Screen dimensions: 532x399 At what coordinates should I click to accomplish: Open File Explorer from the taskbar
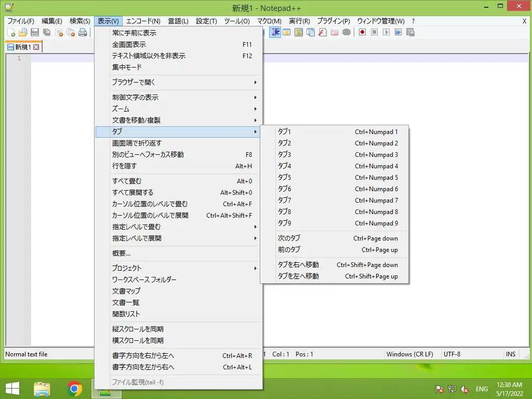coord(42,389)
